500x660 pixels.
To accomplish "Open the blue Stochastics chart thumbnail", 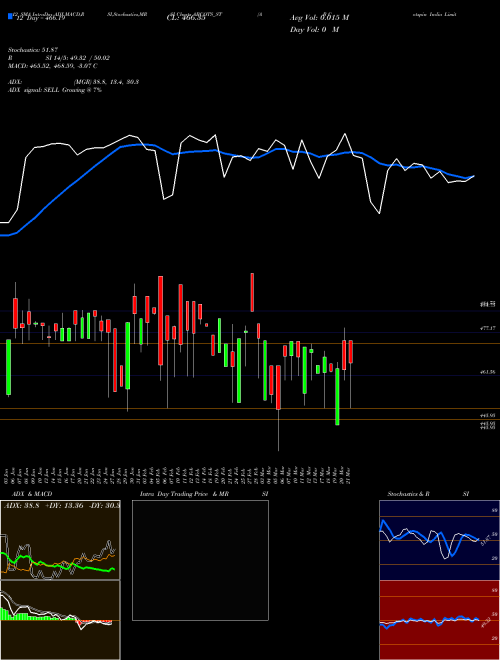I will [439, 540].
